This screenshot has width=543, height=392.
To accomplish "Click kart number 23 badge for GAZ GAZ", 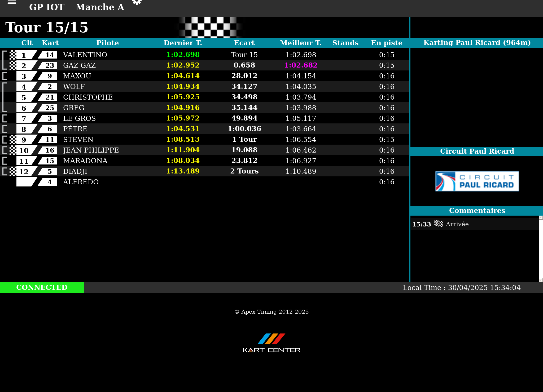I will [x=49, y=65].
